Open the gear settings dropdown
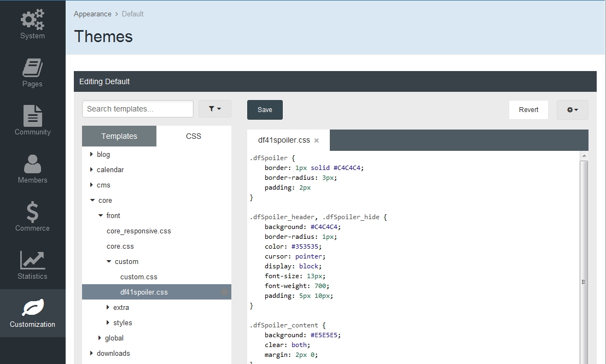 [572, 109]
